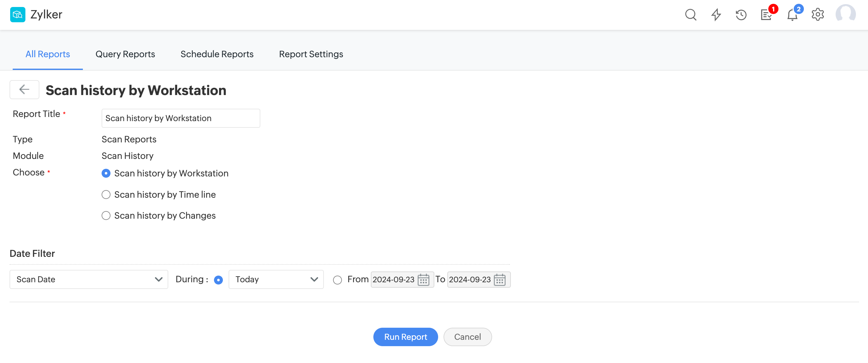Image resolution: width=868 pixels, height=363 pixels.
Task: Open the From date calendar picker
Action: (423, 280)
